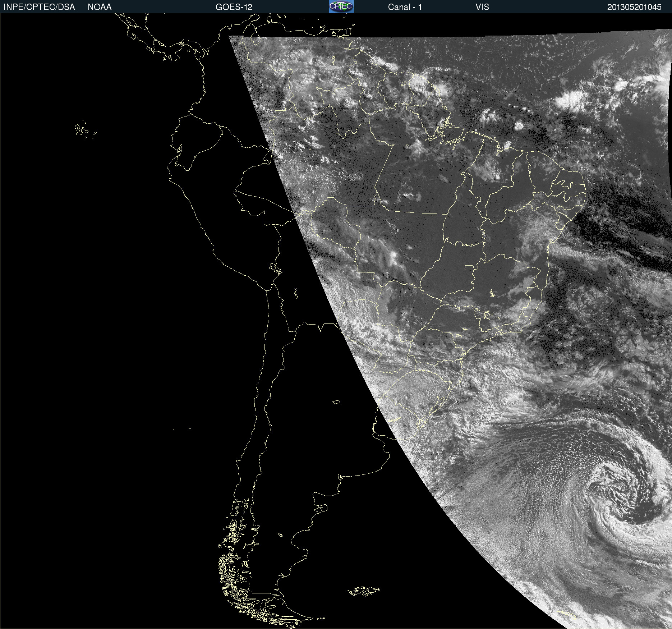Click the timestamp 201305201045
The image size is (672, 629).
[x=634, y=7]
